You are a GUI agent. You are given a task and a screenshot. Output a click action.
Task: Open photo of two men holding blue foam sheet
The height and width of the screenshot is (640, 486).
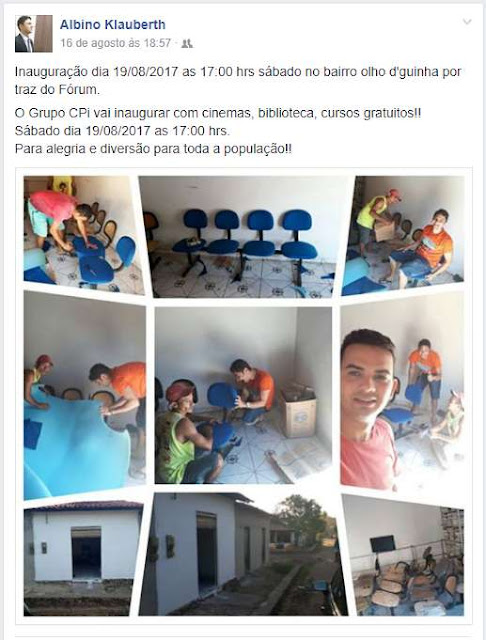84,395
